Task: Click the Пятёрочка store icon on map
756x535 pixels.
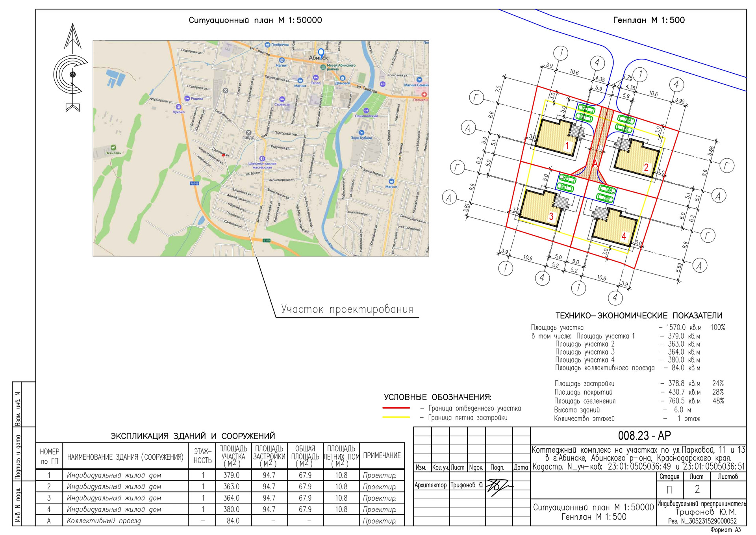Action: [267, 45]
